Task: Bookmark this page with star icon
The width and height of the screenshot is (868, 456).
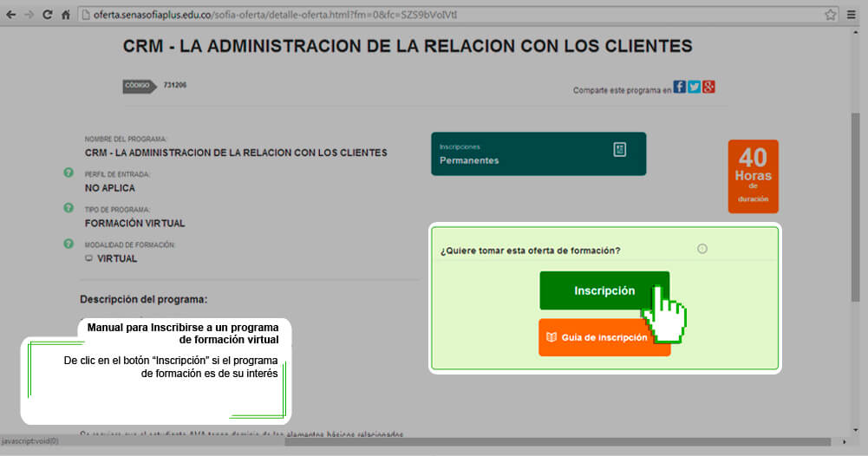Action: coord(830,15)
